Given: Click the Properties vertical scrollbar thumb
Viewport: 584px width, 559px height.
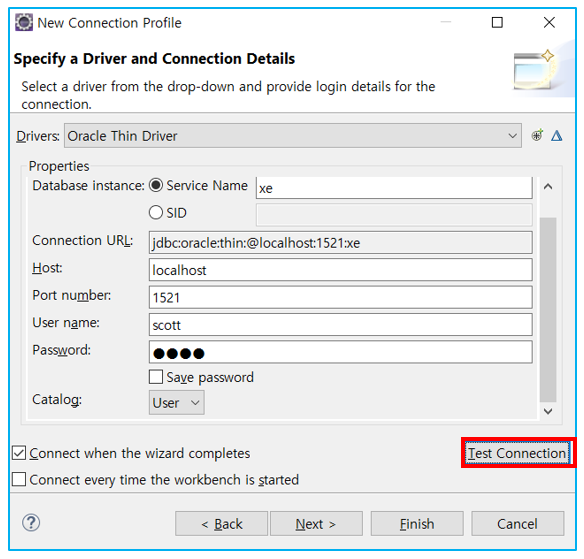Looking at the screenshot, I should tap(548, 310).
